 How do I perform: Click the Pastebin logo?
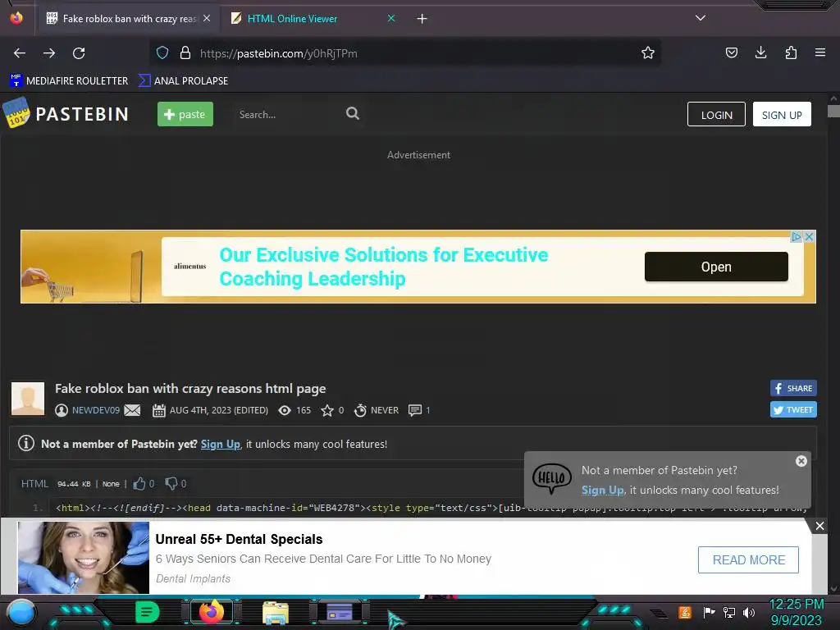66,113
